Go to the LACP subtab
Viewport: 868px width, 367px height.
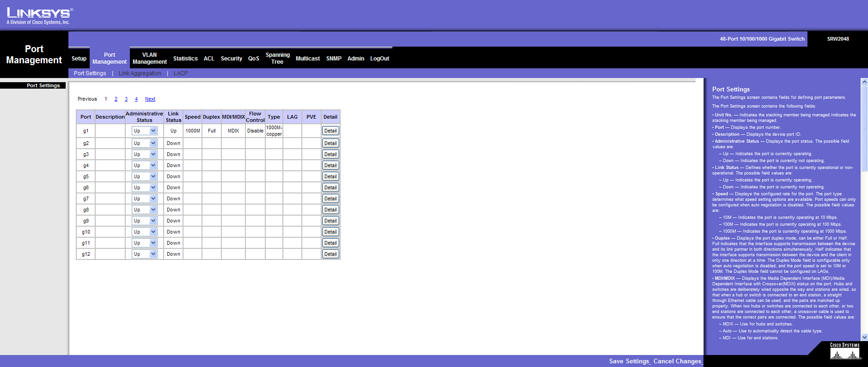pos(180,73)
